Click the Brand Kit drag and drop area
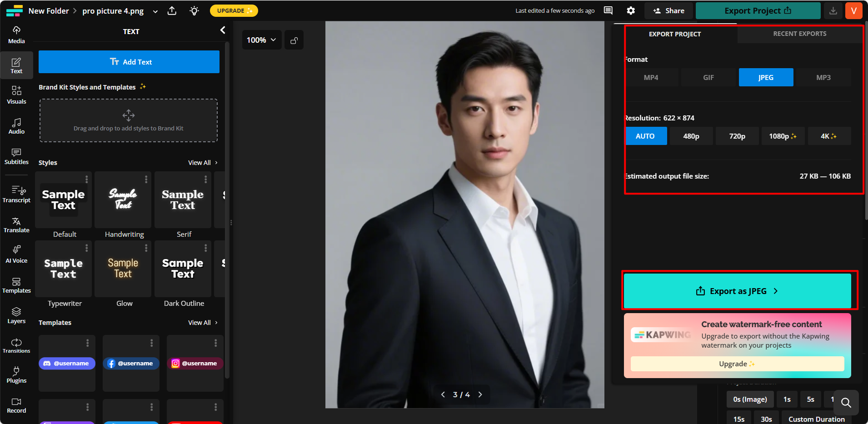The width and height of the screenshot is (868, 424). coord(129,120)
